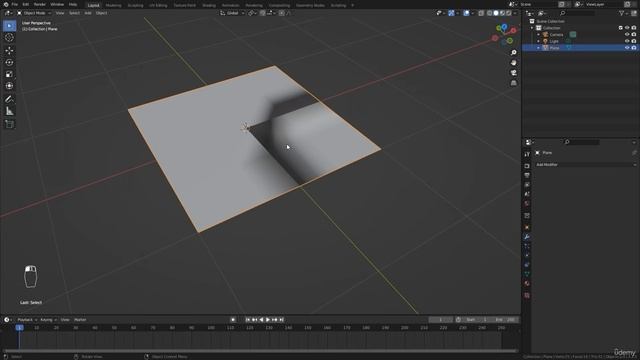This screenshot has height=360, width=640.
Task: Open the Texture properties tab
Action: point(527,295)
